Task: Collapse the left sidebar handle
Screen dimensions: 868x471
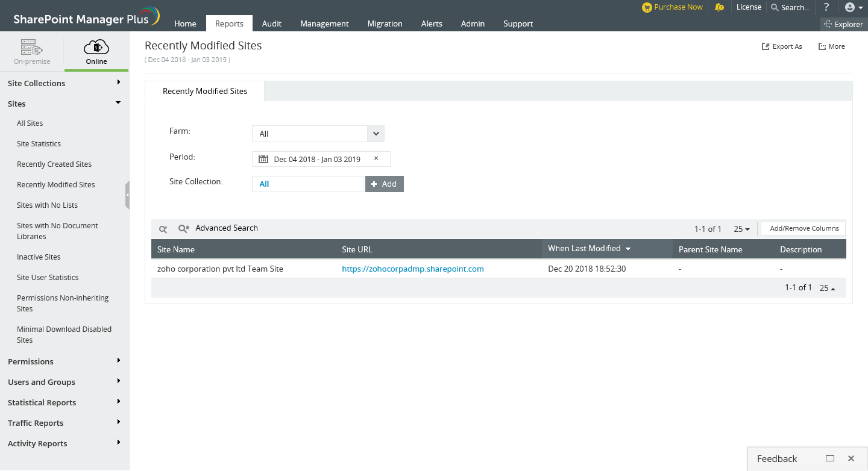Action: [x=127, y=195]
